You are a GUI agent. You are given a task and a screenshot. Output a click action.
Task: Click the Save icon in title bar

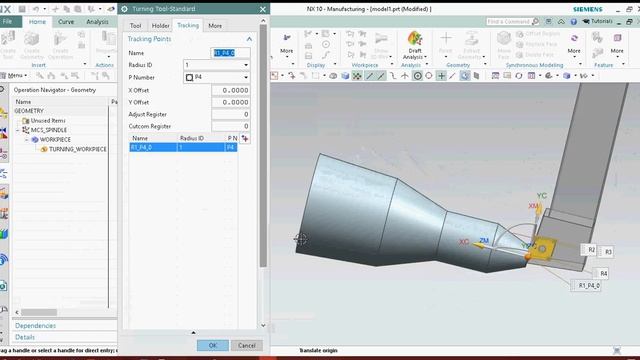[x=22, y=9]
